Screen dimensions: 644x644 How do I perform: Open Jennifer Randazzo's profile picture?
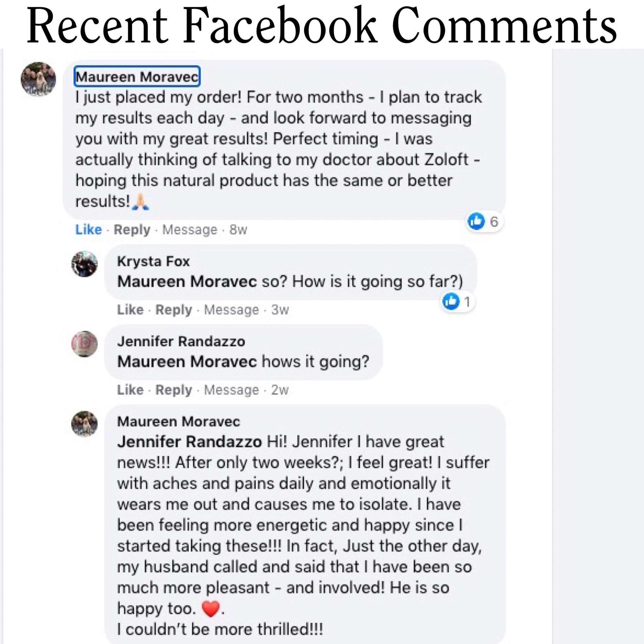(85, 344)
